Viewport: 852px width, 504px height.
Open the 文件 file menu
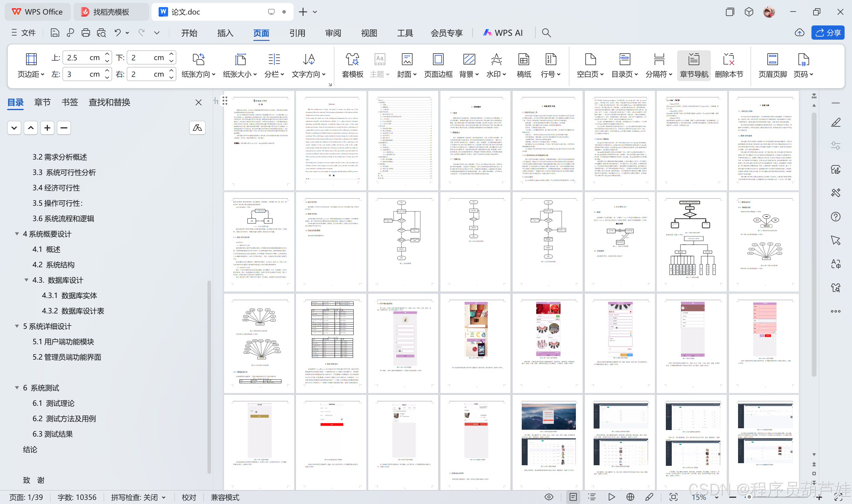23,33
